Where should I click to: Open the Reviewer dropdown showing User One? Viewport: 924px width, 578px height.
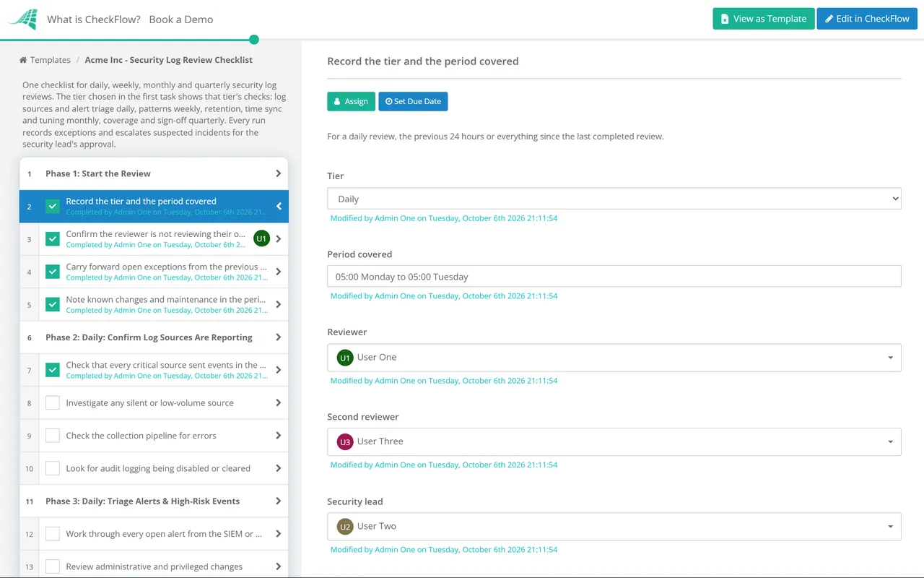coord(614,358)
